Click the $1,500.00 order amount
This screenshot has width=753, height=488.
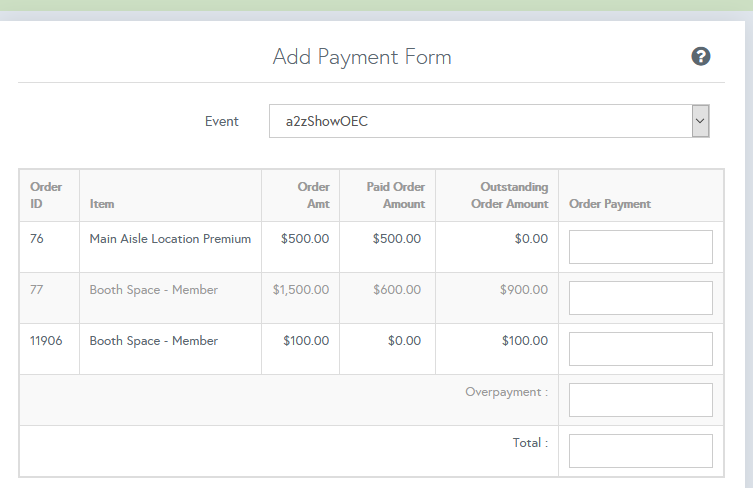(x=300, y=290)
